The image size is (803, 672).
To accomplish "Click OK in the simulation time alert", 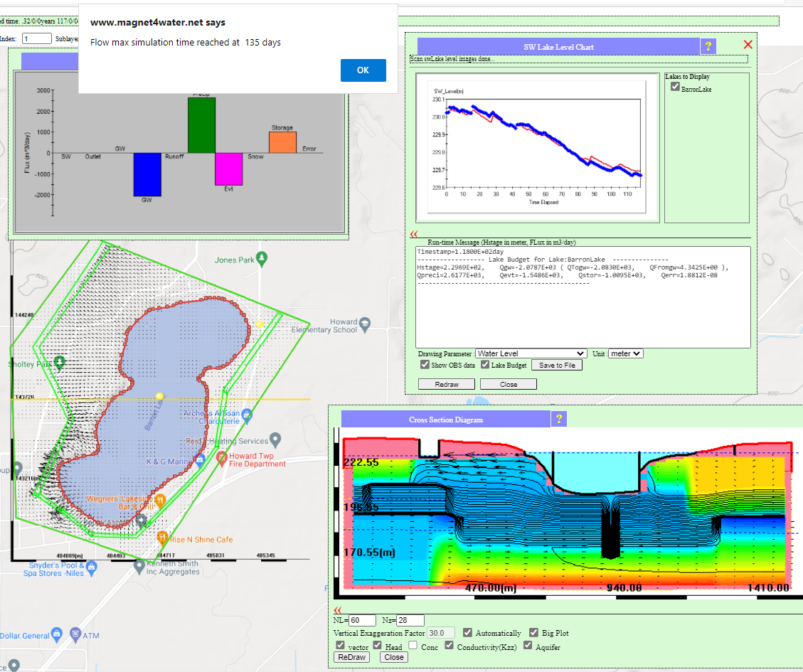I will click(363, 70).
